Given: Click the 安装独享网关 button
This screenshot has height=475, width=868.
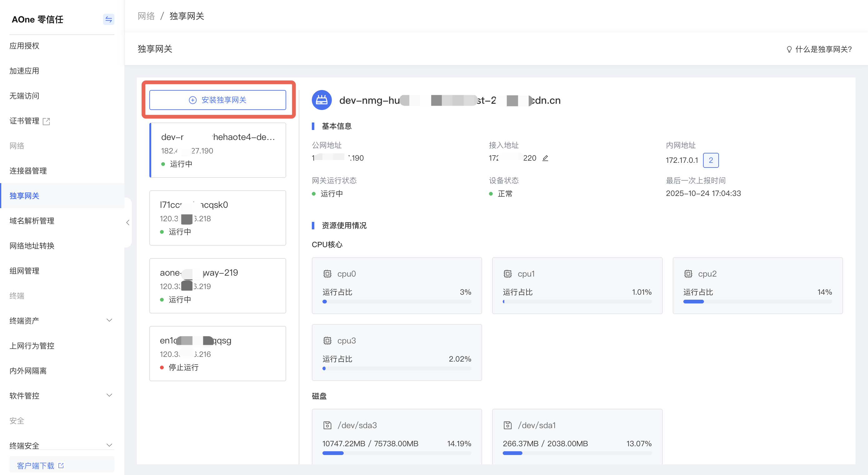Looking at the screenshot, I should (x=217, y=100).
